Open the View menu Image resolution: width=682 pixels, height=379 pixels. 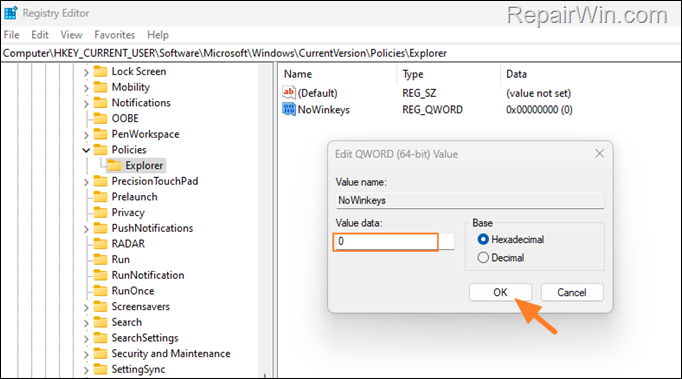click(71, 35)
